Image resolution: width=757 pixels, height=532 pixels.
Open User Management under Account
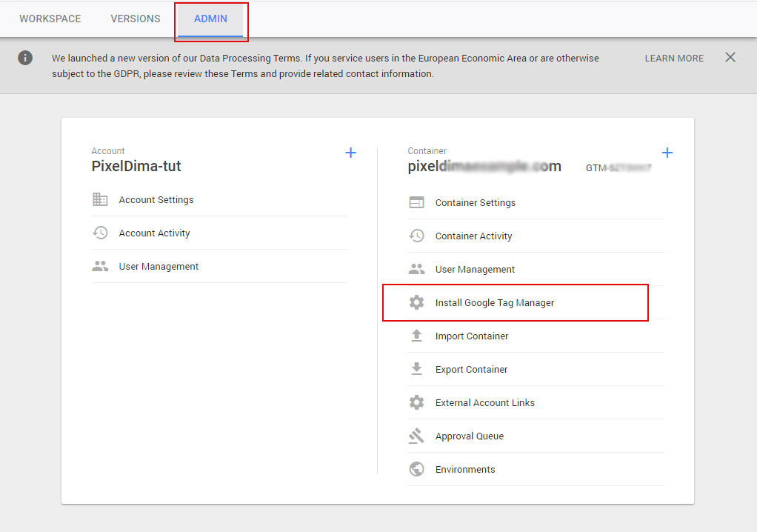[159, 267]
